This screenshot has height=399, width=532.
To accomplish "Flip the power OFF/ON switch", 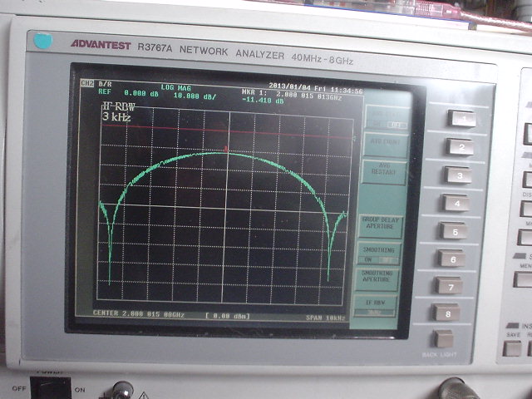I will pos(50,388).
